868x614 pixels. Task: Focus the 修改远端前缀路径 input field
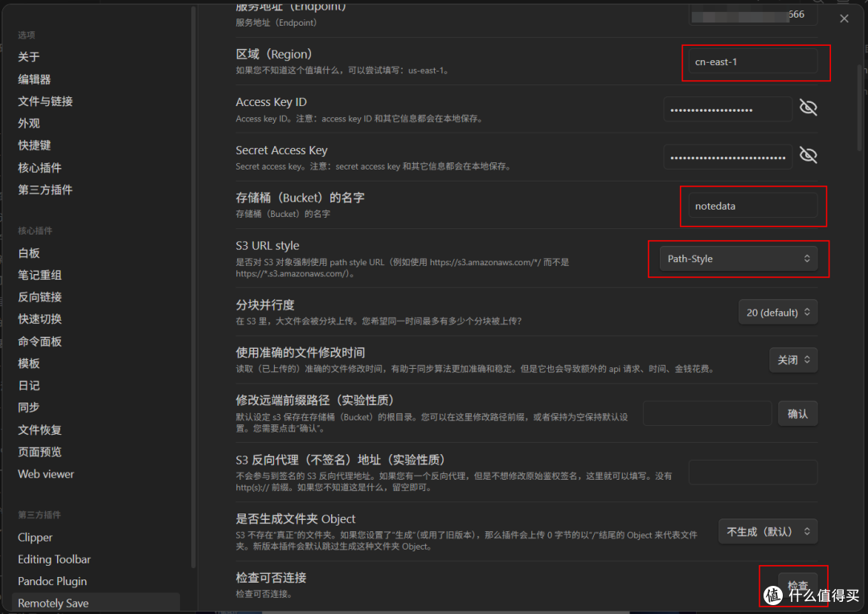(707, 414)
